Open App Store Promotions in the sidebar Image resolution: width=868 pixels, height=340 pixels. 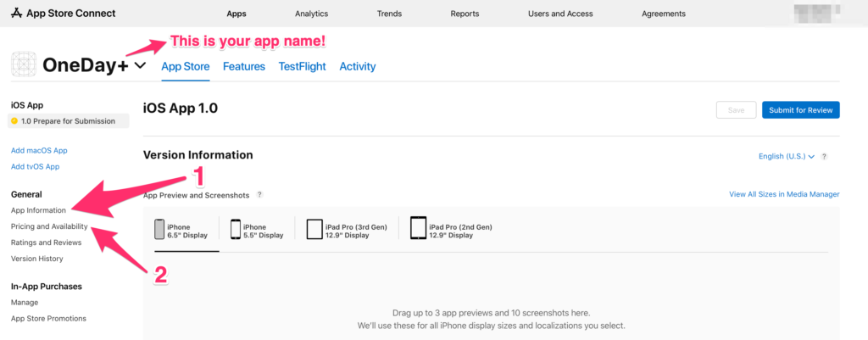[48, 319]
